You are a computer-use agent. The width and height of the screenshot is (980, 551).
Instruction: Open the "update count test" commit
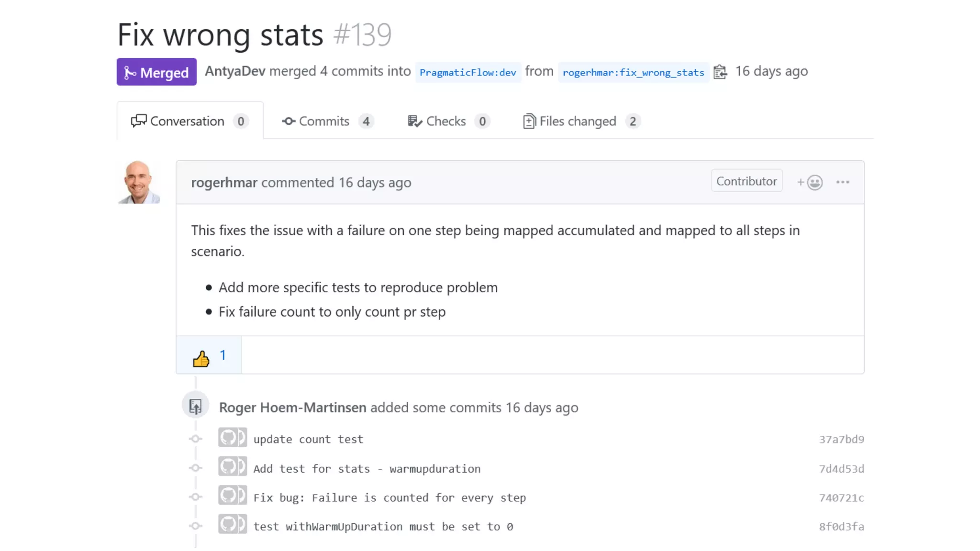308,440
